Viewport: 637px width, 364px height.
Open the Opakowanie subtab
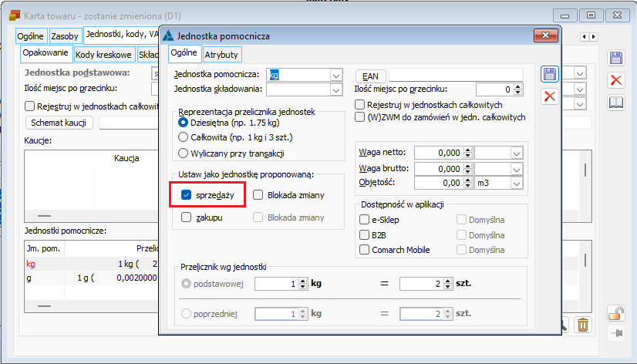click(45, 53)
